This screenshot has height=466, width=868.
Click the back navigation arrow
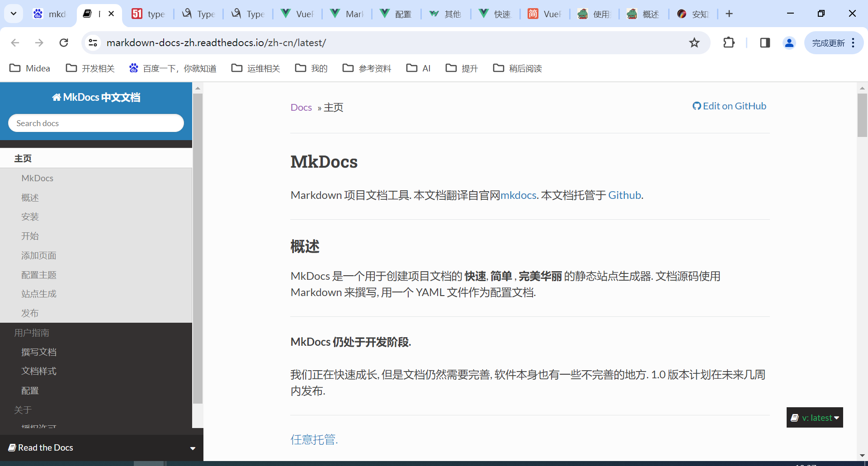pos(15,42)
